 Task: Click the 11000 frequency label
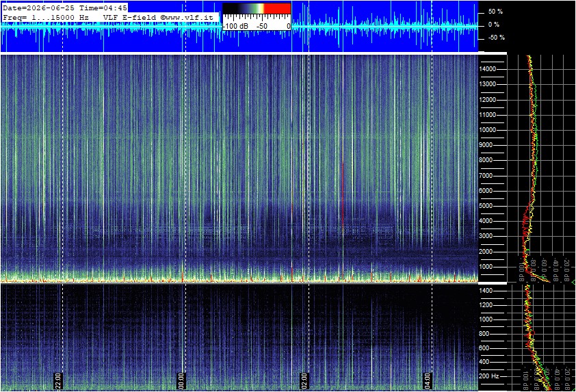coord(488,115)
